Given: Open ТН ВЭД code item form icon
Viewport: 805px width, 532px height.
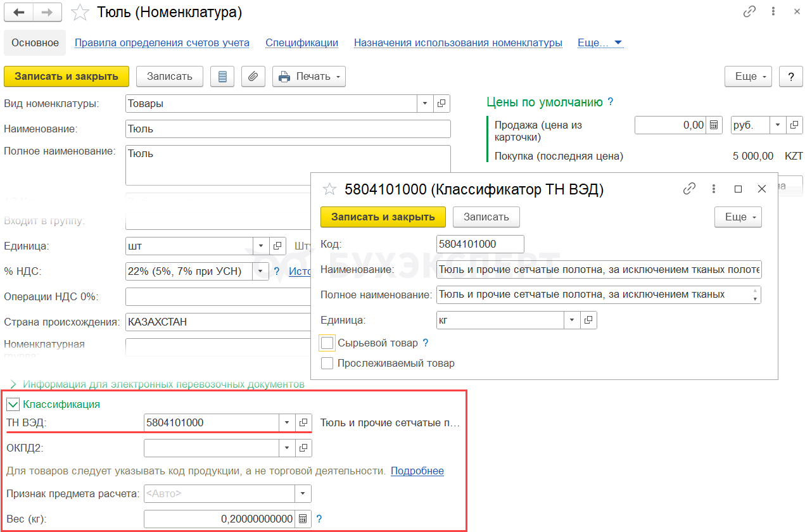Looking at the screenshot, I should pos(303,422).
